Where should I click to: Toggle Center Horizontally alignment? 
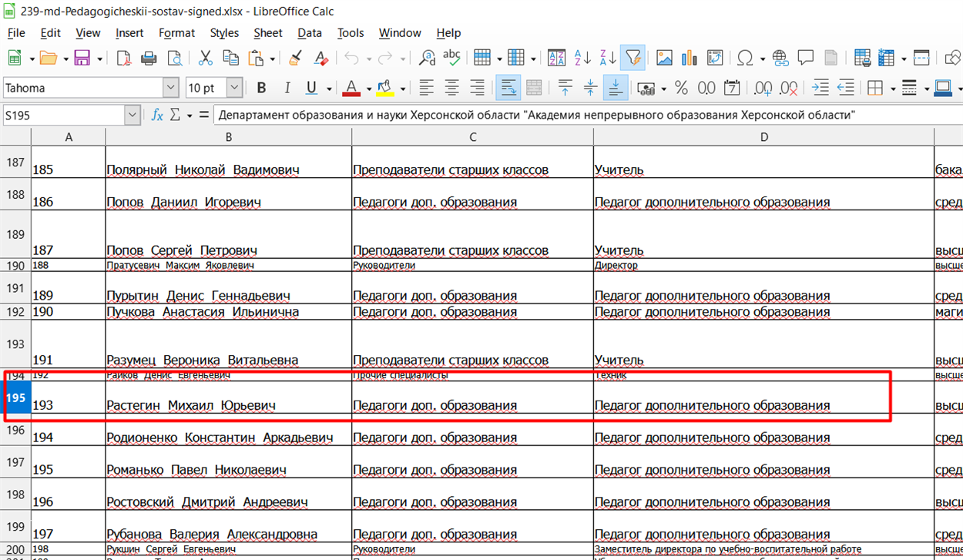[452, 88]
